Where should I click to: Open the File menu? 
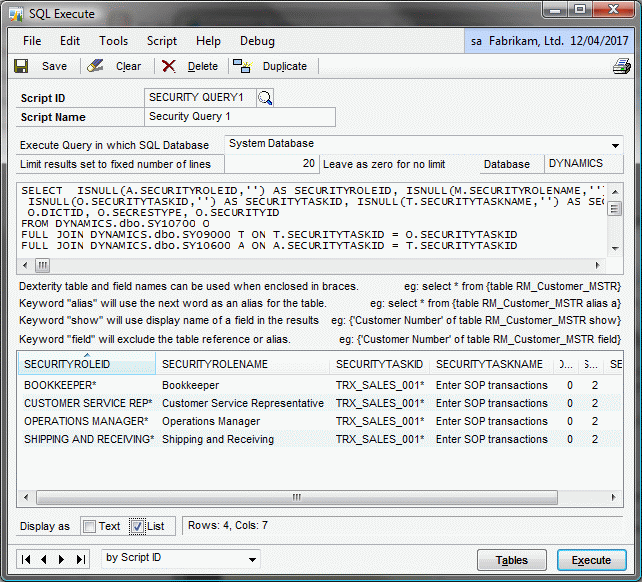point(32,41)
